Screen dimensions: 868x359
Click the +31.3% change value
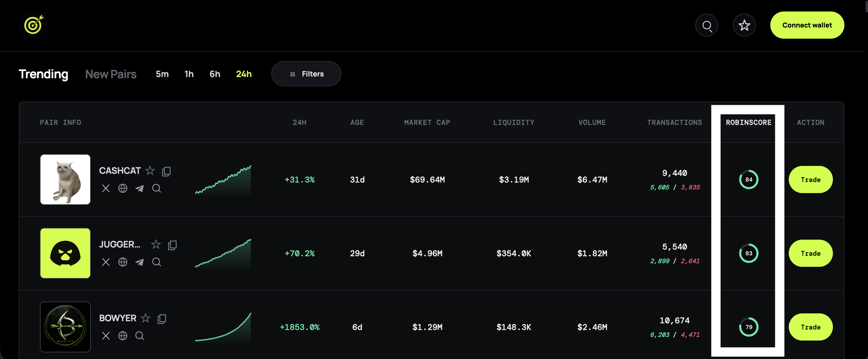[x=299, y=179]
